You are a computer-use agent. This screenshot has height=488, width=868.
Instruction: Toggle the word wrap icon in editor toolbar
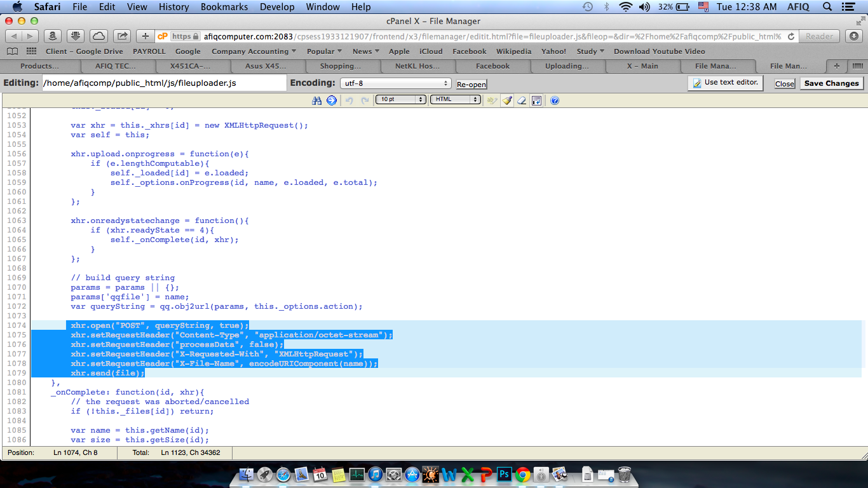click(x=536, y=100)
